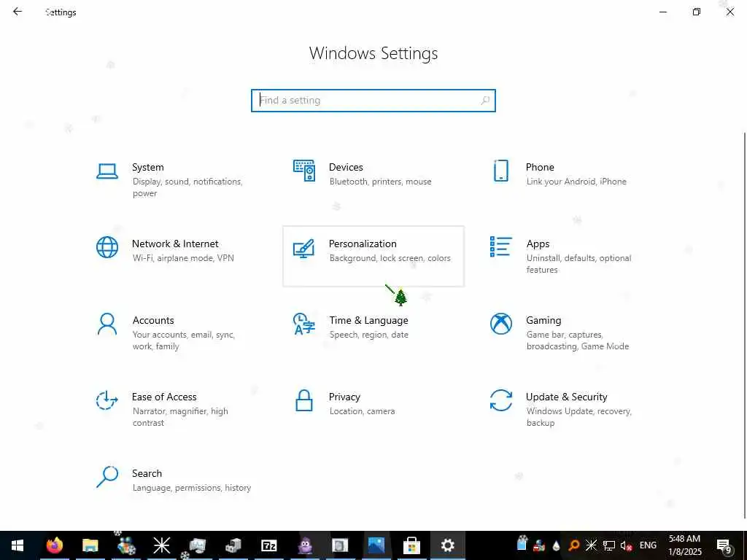Image resolution: width=747 pixels, height=560 pixels.
Task: Open the Phone category title
Action: click(x=540, y=167)
